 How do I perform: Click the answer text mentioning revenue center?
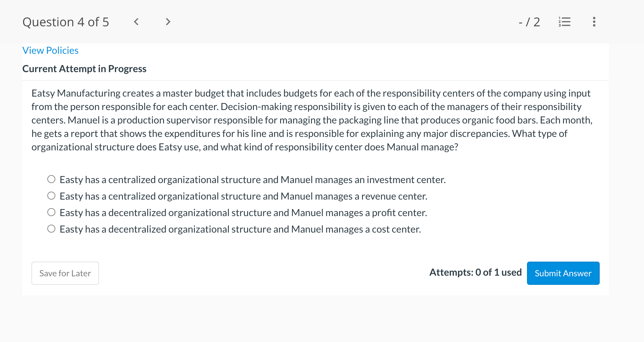[243, 196]
